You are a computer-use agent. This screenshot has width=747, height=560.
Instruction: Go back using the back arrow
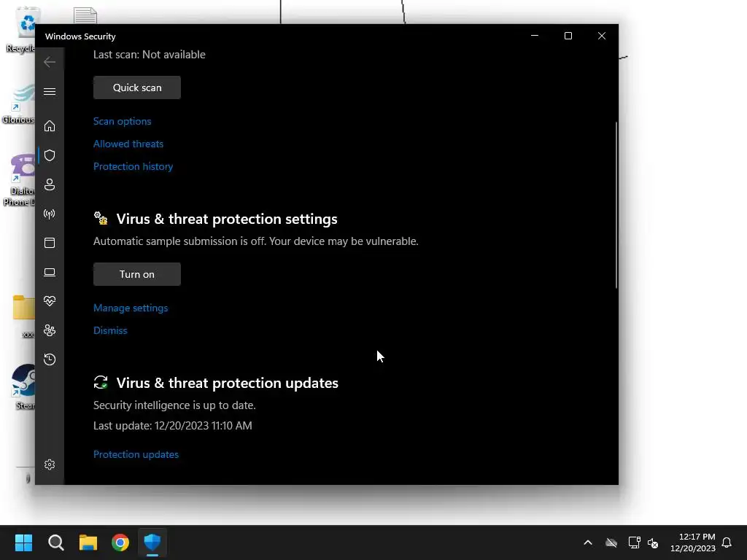click(50, 62)
